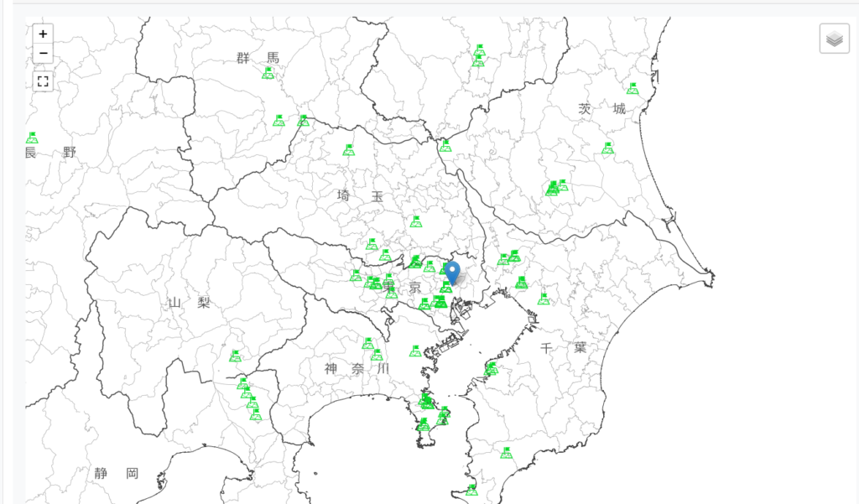Toggle fullscreen map view
This screenshot has height=504, width=859.
[x=43, y=81]
